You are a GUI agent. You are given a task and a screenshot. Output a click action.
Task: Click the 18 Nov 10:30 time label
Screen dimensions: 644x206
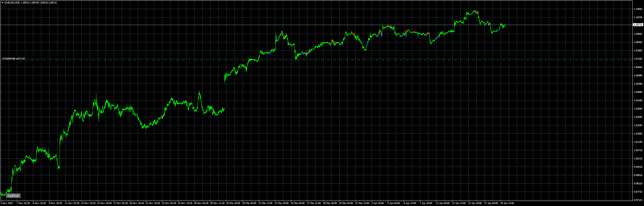(x=137, y=203)
